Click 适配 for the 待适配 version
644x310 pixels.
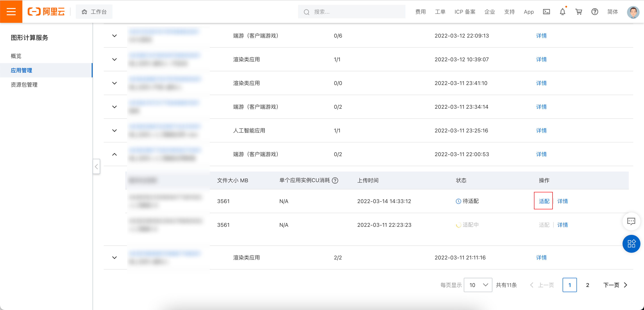coord(544,201)
